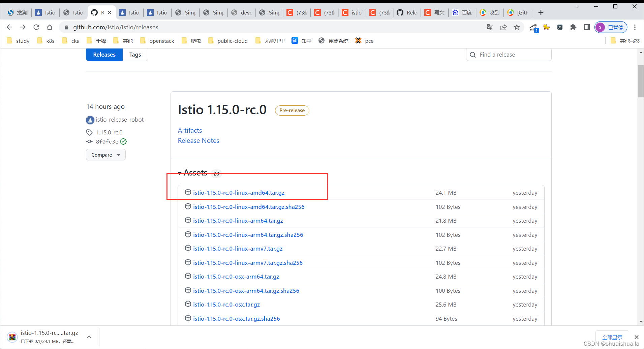Open the user profile button

[611, 27]
